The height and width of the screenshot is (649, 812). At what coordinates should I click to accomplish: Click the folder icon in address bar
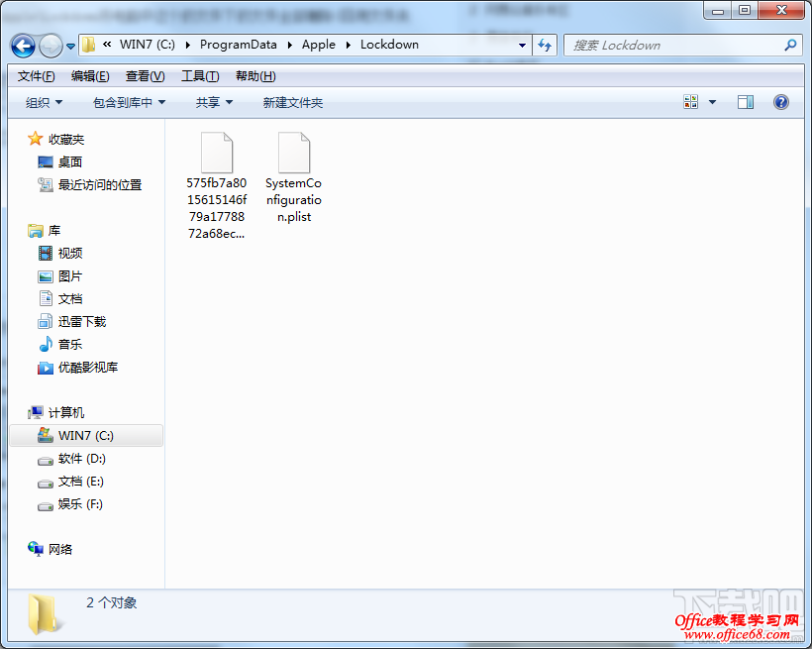(88, 45)
